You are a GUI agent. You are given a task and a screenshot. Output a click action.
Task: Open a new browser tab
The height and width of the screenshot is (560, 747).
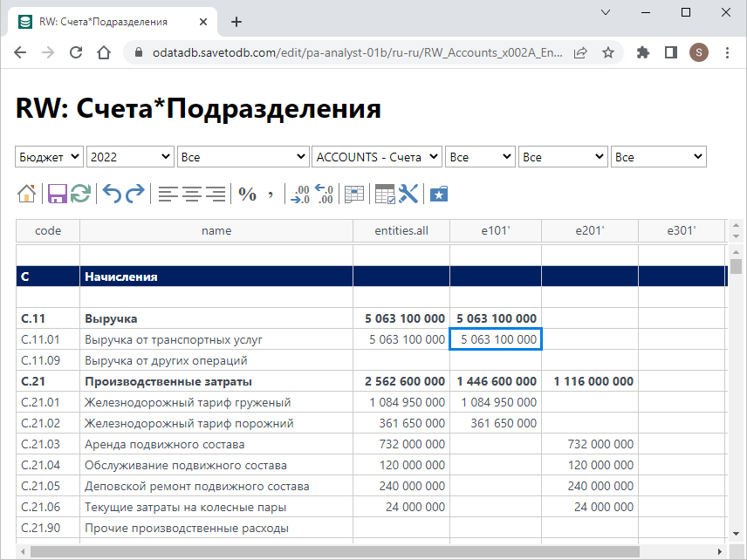[236, 22]
